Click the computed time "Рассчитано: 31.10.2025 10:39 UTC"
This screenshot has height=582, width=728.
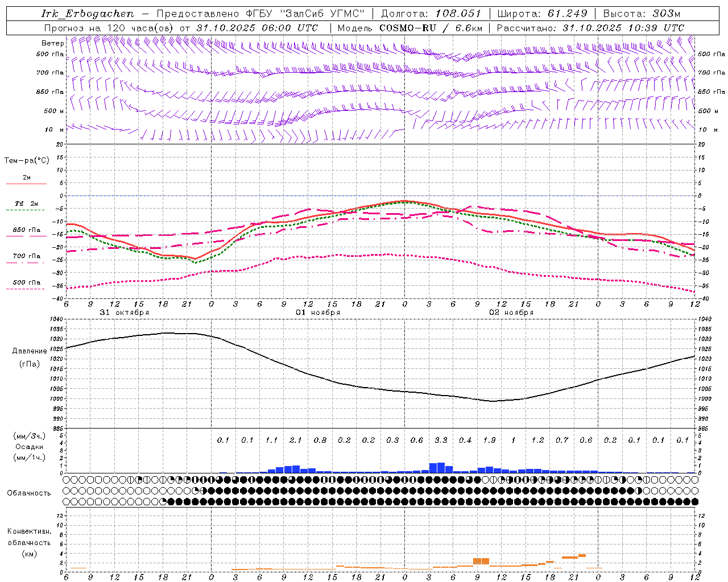pyautogui.click(x=590, y=28)
